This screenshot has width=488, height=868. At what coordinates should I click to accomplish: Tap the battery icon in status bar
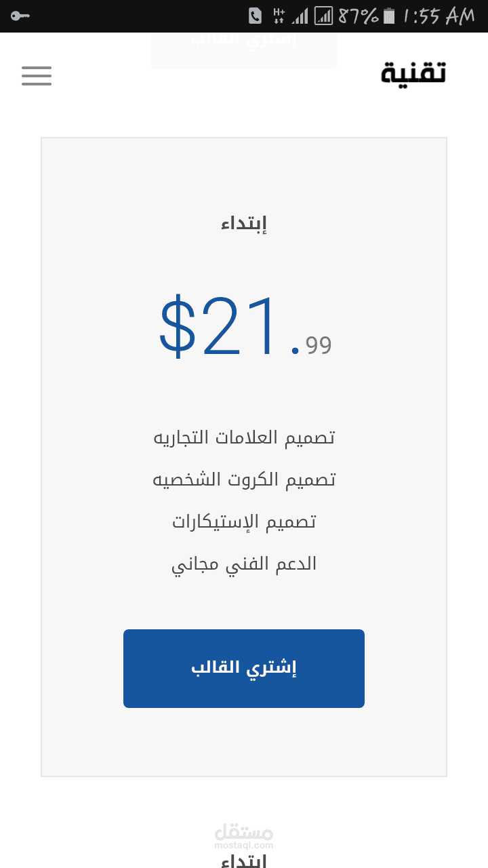tap(389, 16)
